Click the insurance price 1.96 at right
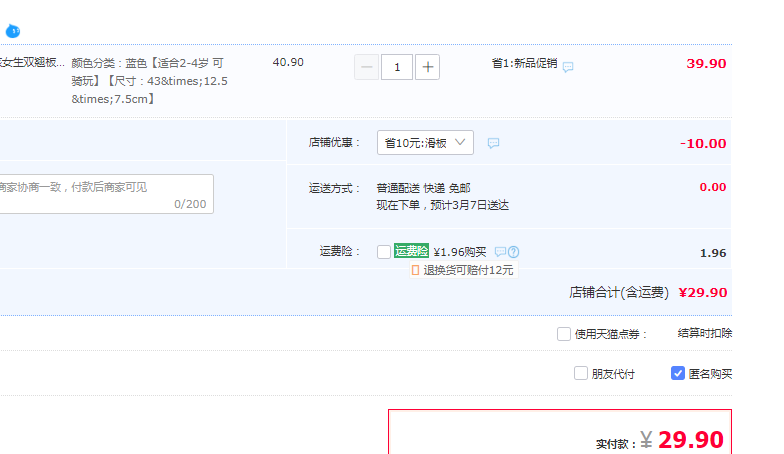 (713, 253)
